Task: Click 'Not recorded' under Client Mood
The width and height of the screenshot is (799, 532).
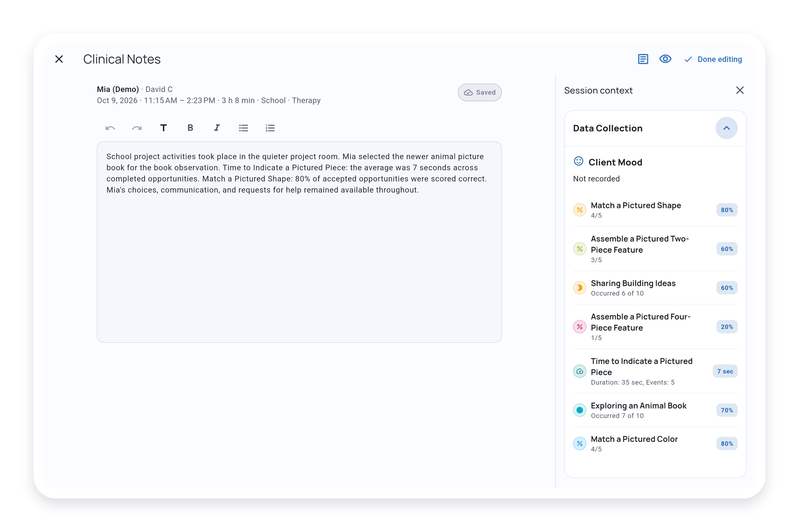Action: [x=596, y=179]
